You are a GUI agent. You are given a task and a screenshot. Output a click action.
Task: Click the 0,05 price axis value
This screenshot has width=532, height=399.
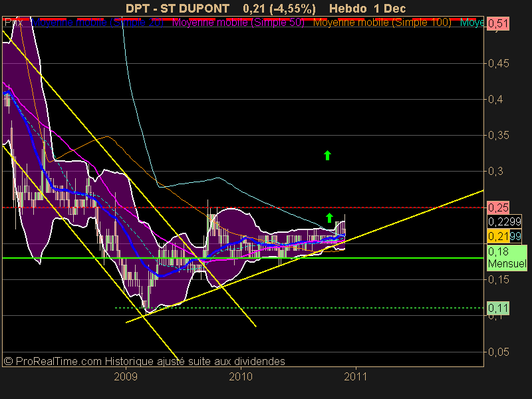click(498, 352)
